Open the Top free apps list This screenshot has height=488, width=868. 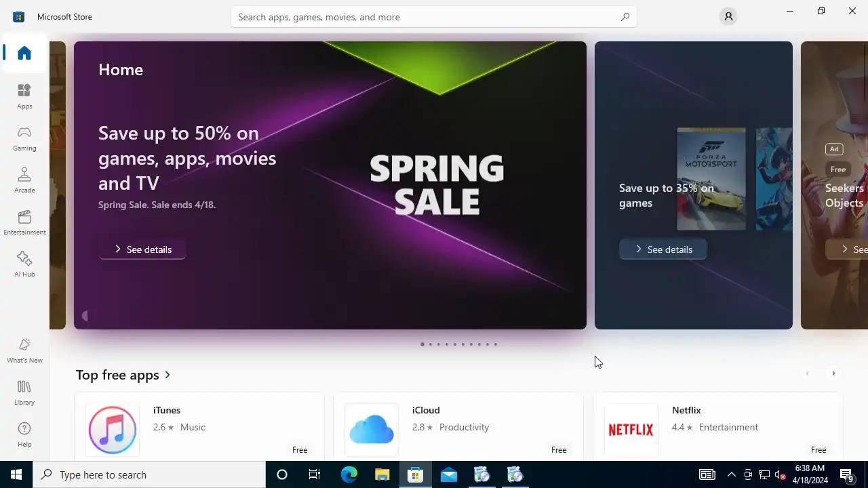(x=123, y=375)
